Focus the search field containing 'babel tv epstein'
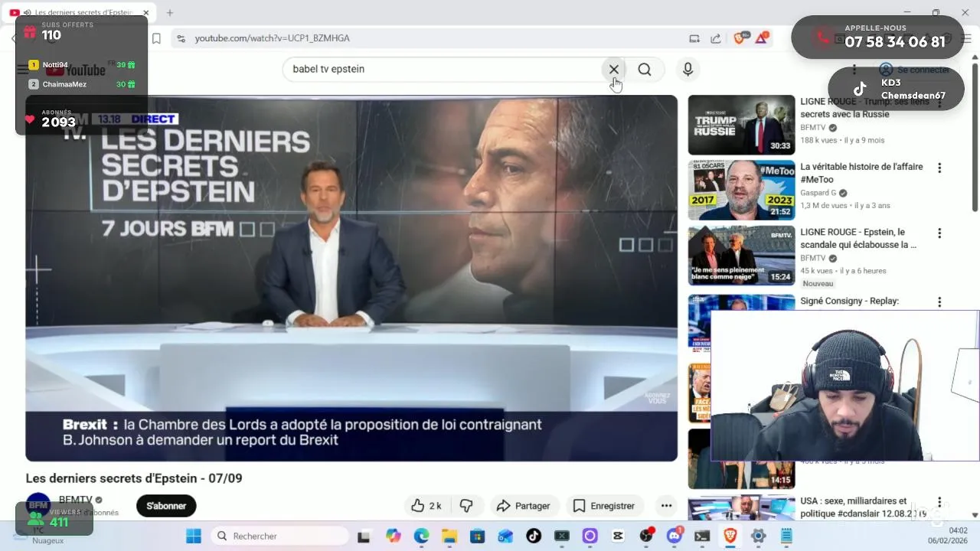 click(x=444, y=69)
